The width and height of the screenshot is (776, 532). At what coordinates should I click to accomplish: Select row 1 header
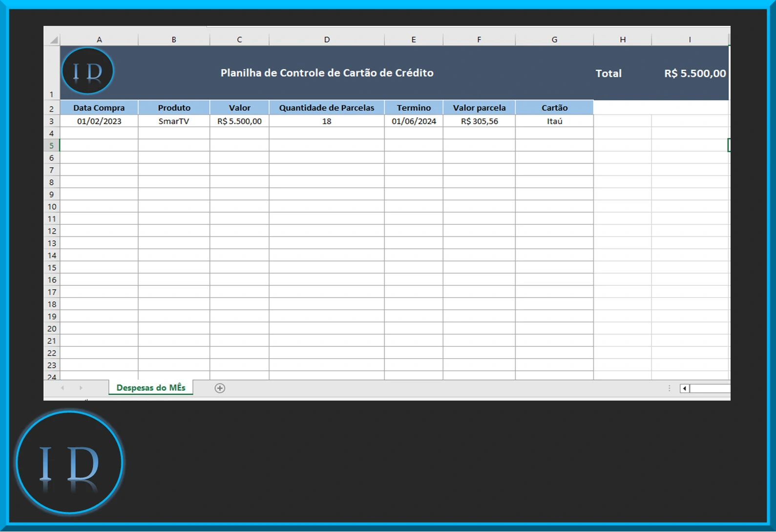[x=52, y=73]
